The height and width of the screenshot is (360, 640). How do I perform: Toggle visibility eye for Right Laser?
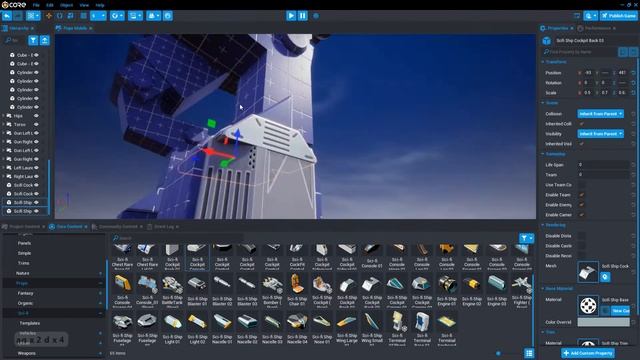tap(36, 176)
